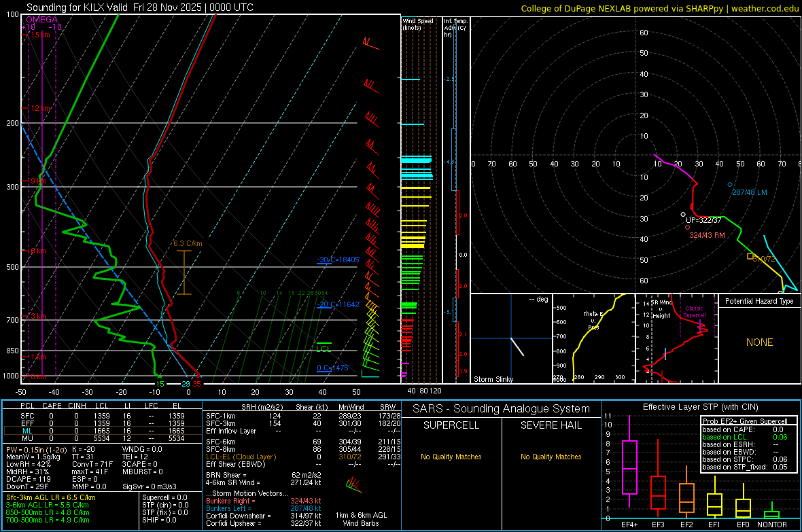802x532 pixels.
Task: Click the ConvT = 71F value
Action: click(92, 465)
